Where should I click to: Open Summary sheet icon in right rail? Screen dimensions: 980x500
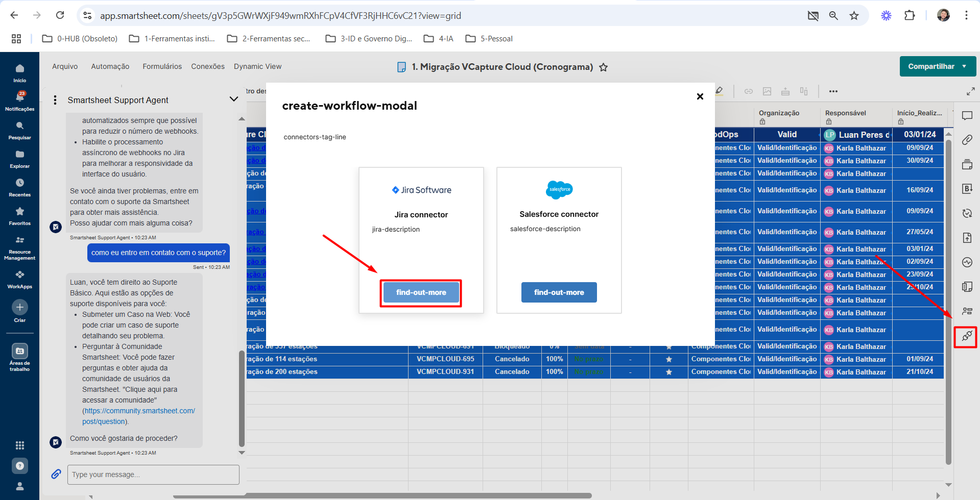tap(967, 287)
